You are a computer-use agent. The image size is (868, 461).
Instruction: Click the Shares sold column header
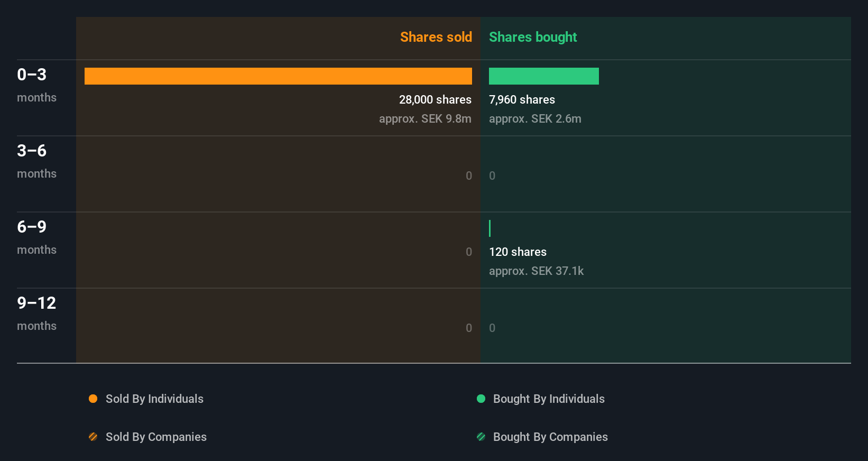click(x=436, y=37)
